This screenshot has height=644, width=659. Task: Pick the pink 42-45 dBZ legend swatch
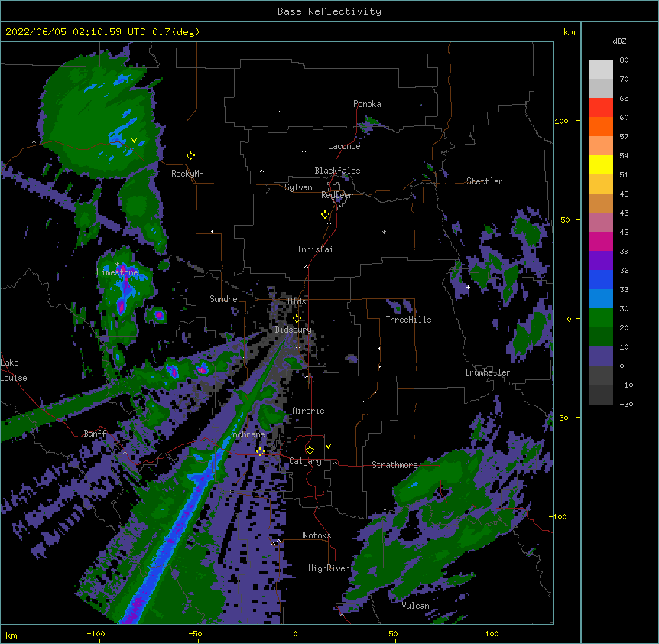[x=601, y=223]
